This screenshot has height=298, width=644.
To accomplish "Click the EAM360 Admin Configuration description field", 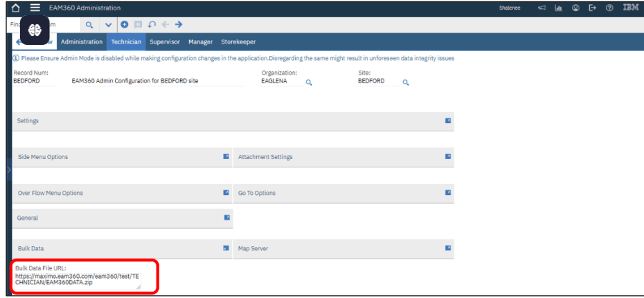I will (x=157, y=81).
